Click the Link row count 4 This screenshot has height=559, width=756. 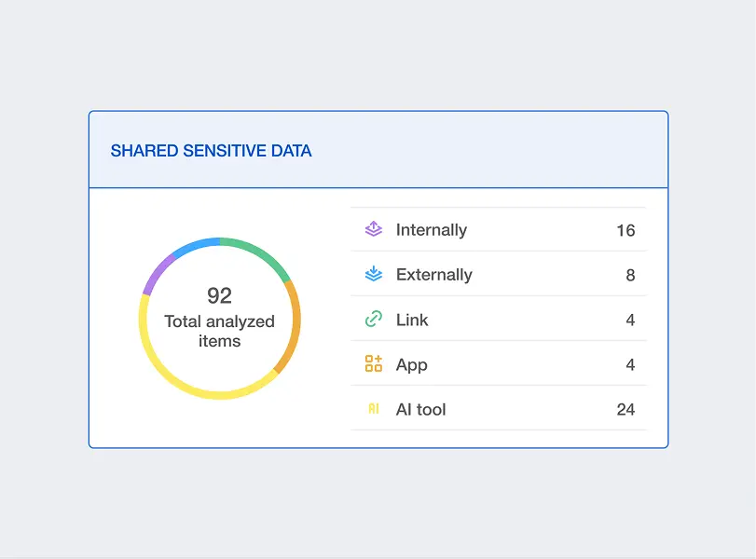(x=630, y=320)
